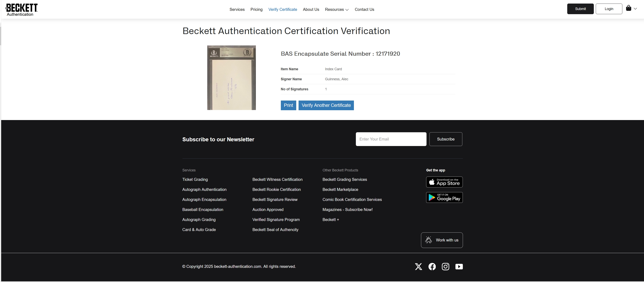Viewport: 644px width, 282px height.
Task: Click the Copyright 2025 beckett-authentication.com text
Action: pos(239,266)
